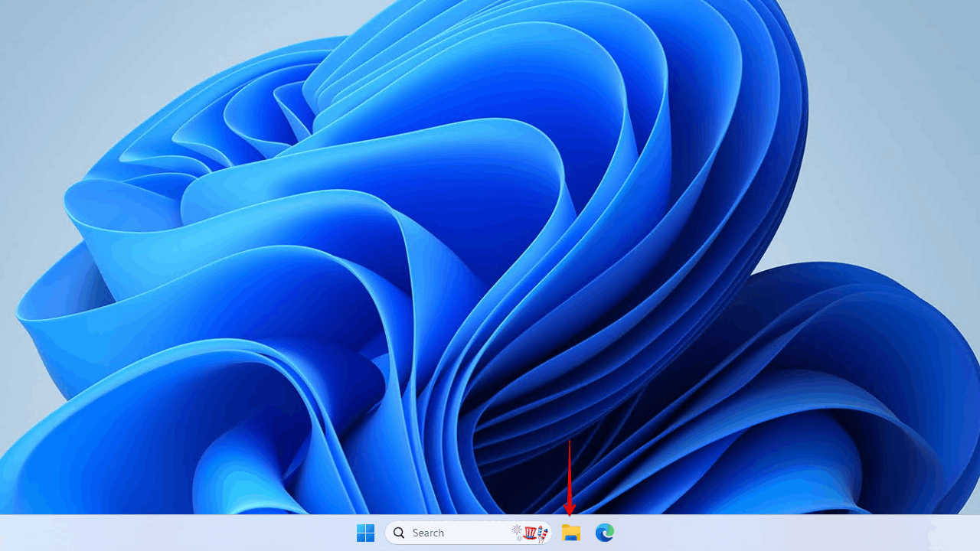This screenshot has height=551, width=980.
Task: Click inside the Search text field
Action: coord(452,533)
